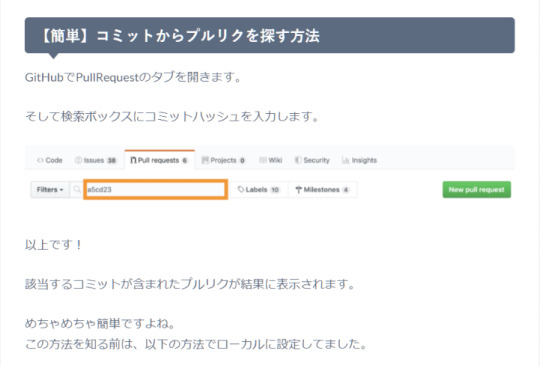Click the Labels tag icon

coord(241,189)
